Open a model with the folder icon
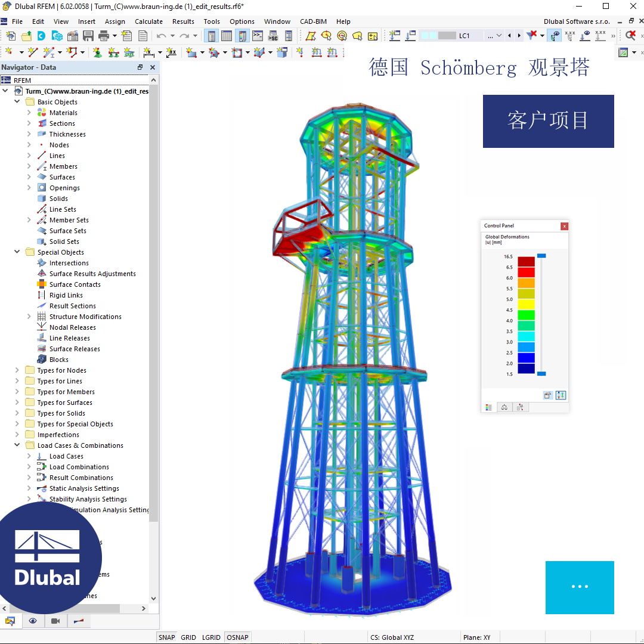Image resolution: width=644 pixels, height=644 pixels. click(x=26, y=36)
